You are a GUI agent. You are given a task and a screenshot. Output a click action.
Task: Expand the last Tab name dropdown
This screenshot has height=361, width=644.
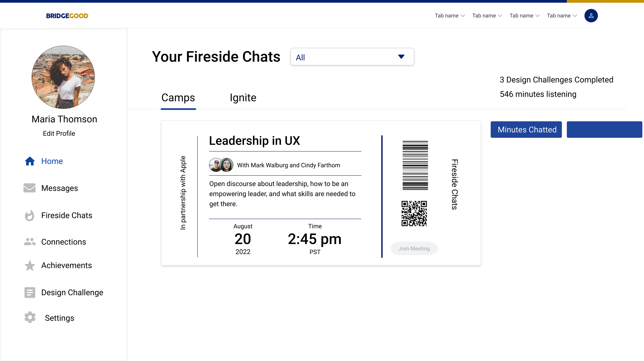point(561,16)
